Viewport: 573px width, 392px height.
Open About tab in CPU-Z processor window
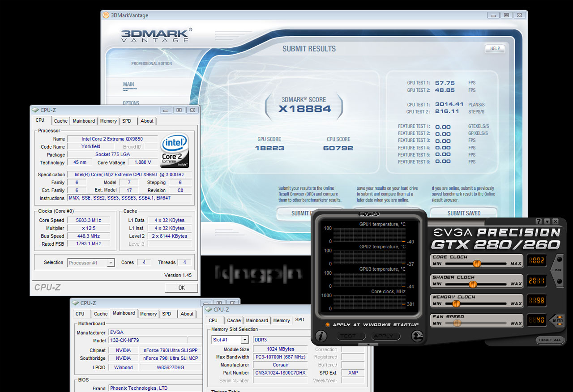pyautogui.click(x=147, y=121)
